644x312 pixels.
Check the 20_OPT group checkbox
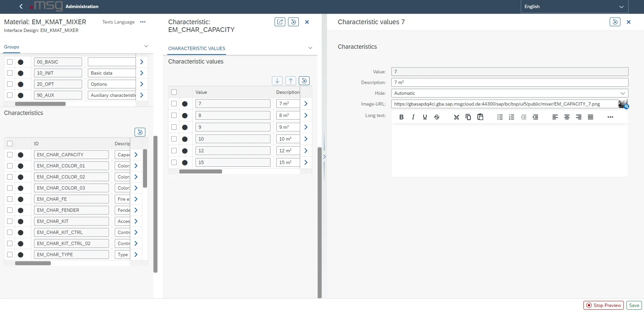pyautogui.click(x=10, y=84)
